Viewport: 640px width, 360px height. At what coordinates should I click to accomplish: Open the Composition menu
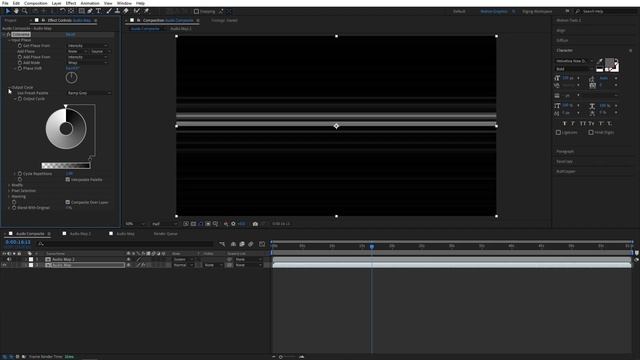pyautogui.click(x=36, y=3)
